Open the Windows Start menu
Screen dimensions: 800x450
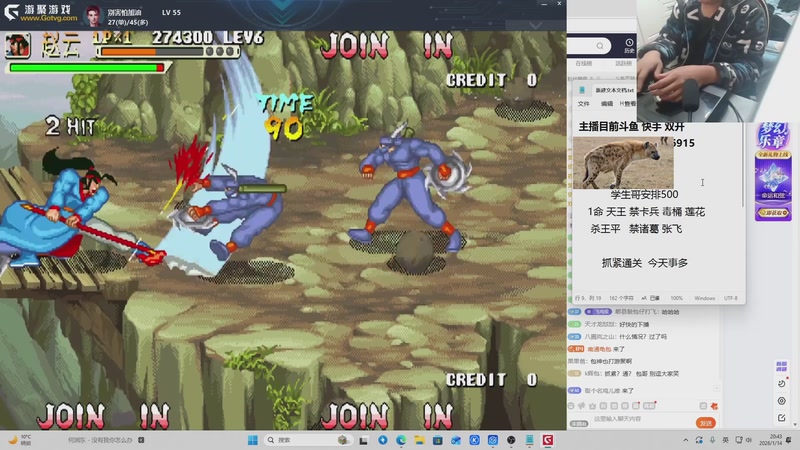click(253, 440)
